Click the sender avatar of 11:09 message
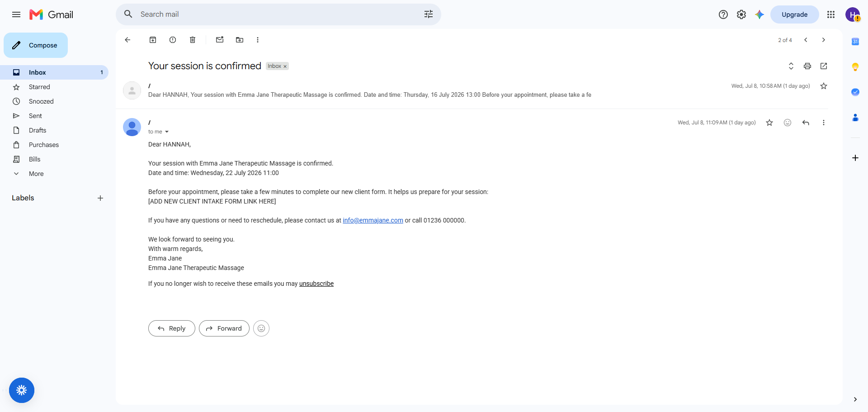The width and height of the screenshot is (868, 412). pyautogui.click(x=132, y=127)
